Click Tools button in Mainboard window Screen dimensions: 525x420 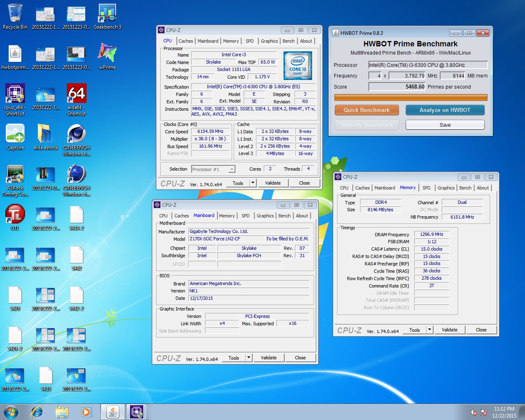click(x=234, y=358)
